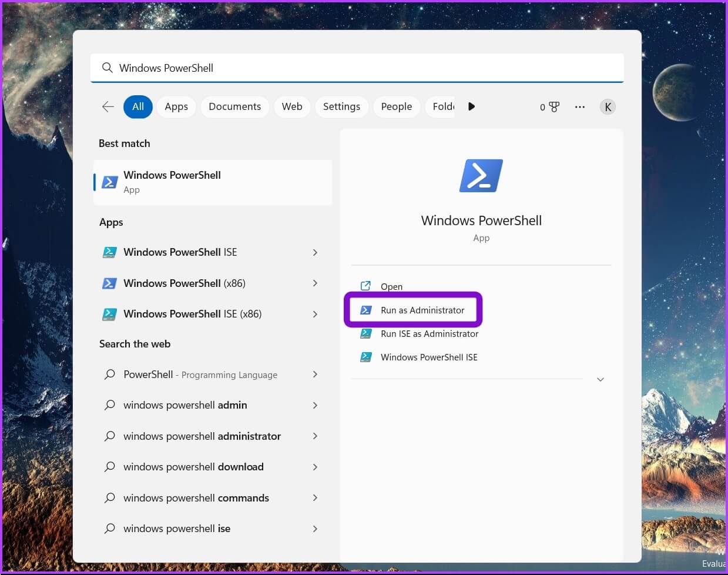
Task: Choose Run ISE as Administrator
Action: click(x=430, y=333)
